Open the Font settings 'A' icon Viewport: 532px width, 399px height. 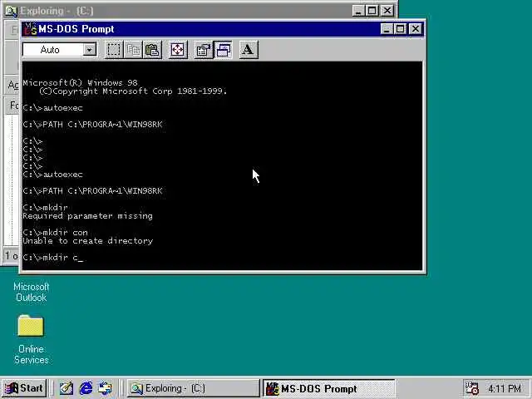[249, 50]
